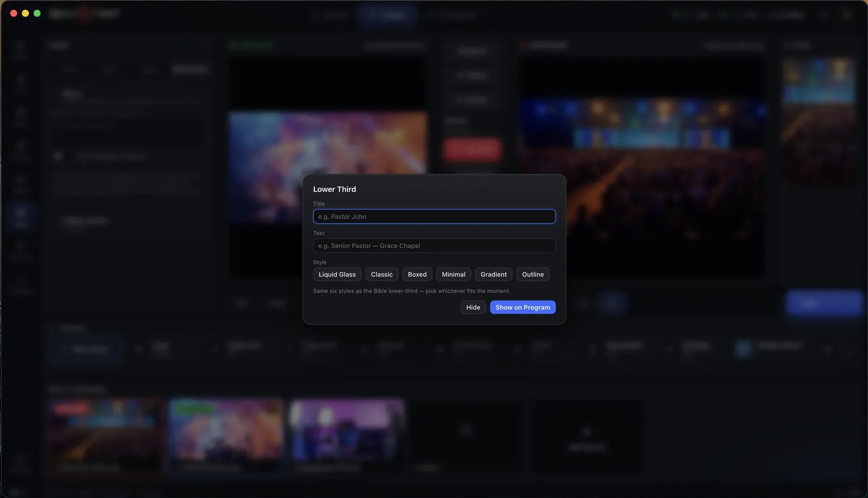Select the Liquid Glass style
The width and height of the screenshot is (868, 498).
[337, 274]
